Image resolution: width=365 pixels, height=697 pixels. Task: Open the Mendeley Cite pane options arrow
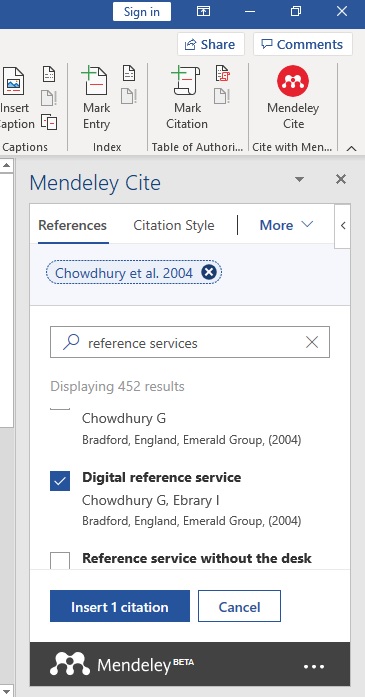[300, 180]
